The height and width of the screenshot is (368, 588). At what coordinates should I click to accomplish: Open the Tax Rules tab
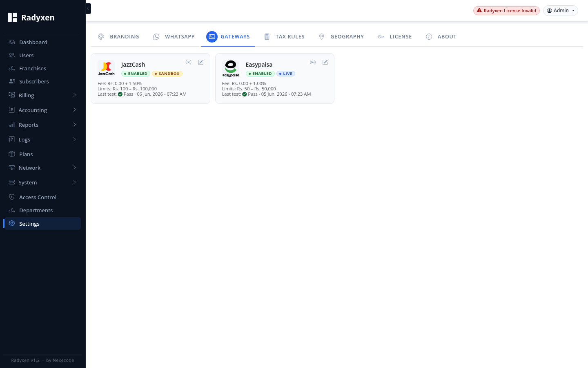pyautogui.click(x=284, y=37)
